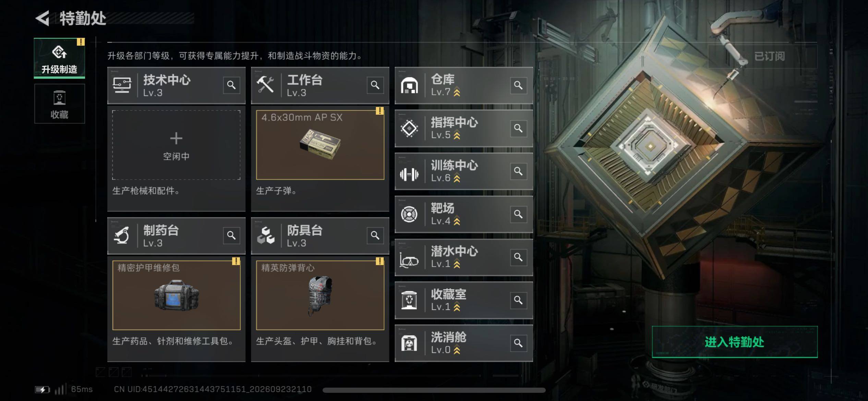Screen dimensions: 868x401
Task: Expand 靶场 Lv.4 upgrade arrows
Action: 457,221
